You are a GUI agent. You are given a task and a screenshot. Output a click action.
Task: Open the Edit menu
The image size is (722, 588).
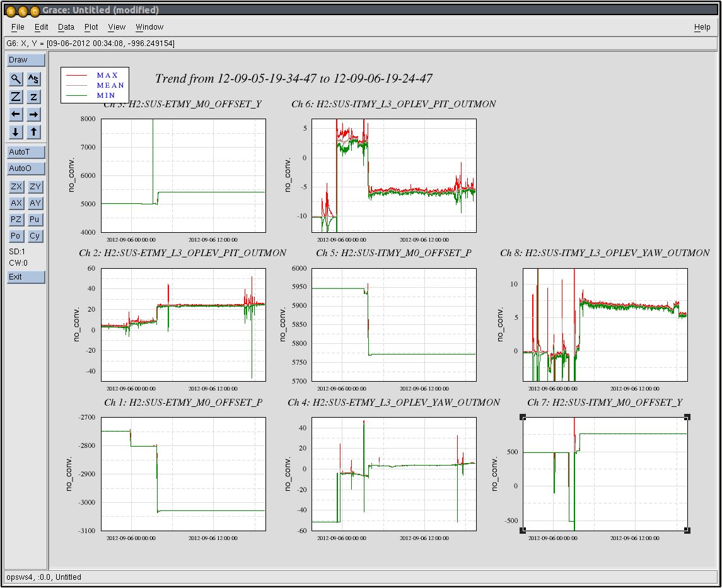click(x=41, y=27)
